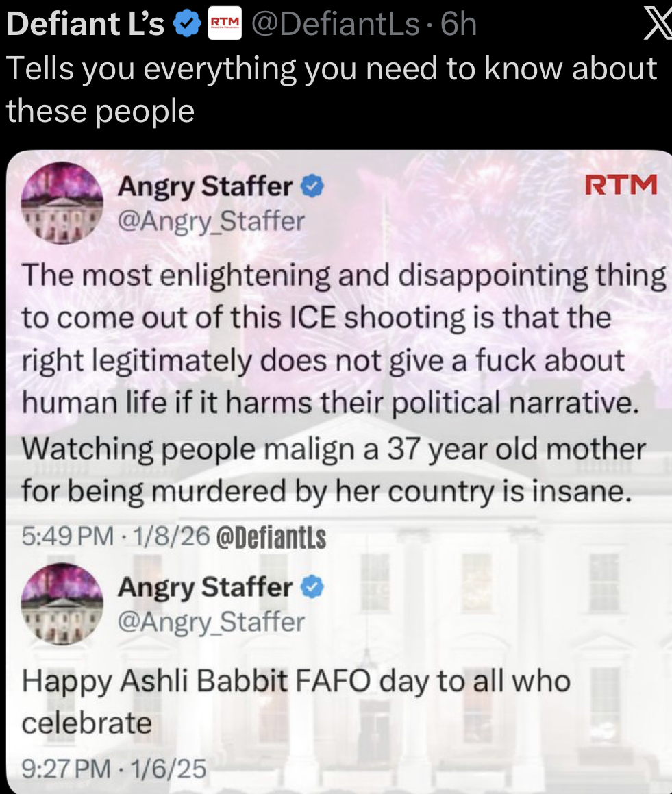Open the Defiant L's profile name

(85, 24)
